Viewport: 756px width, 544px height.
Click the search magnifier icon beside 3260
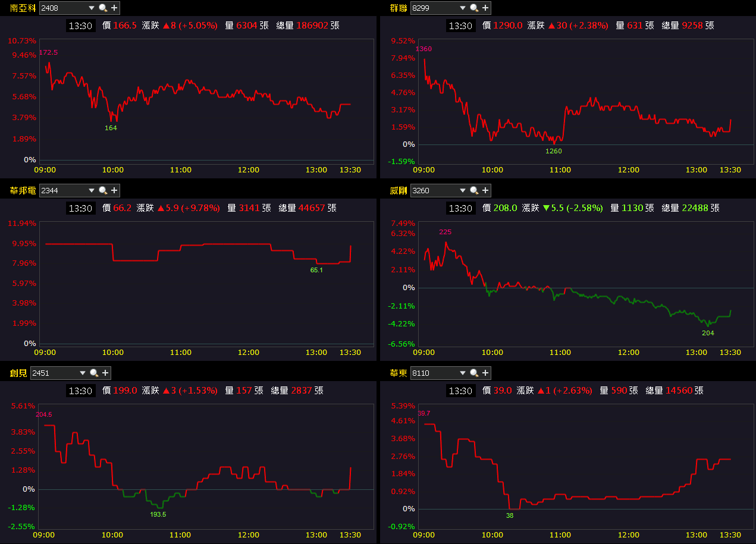(474, 191)
